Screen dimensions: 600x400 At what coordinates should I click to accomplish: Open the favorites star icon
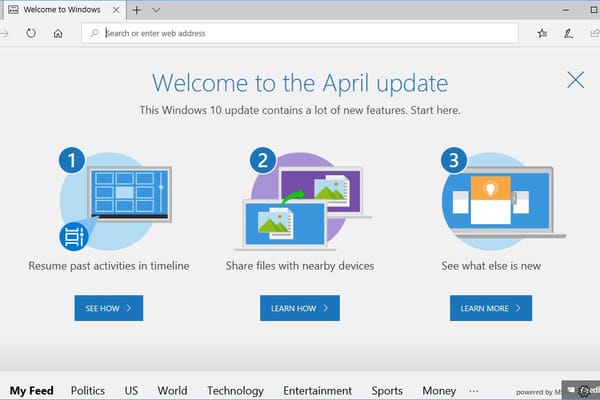click(x=542, y=33)
